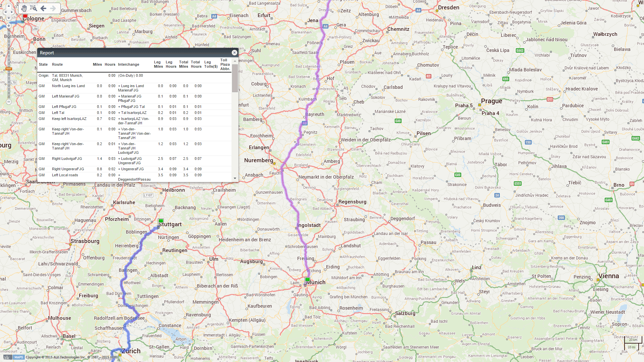Click the red flag marker near Cologne
644x362 pixels.
click(25, 16)
